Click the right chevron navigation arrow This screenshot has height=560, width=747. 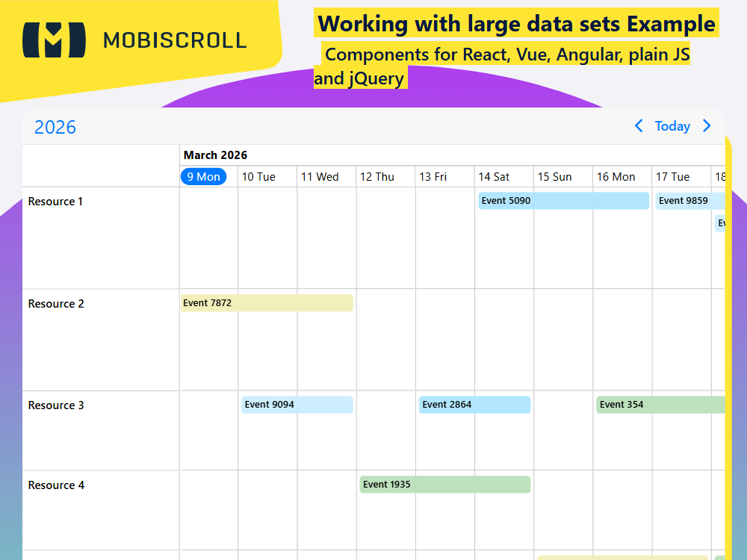[707, 126]
